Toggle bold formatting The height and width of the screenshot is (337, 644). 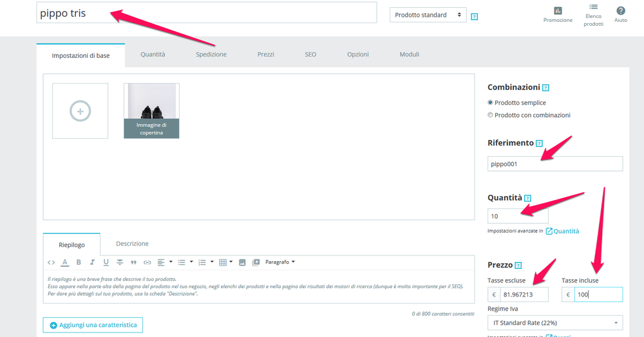click(x=79, y=262)
